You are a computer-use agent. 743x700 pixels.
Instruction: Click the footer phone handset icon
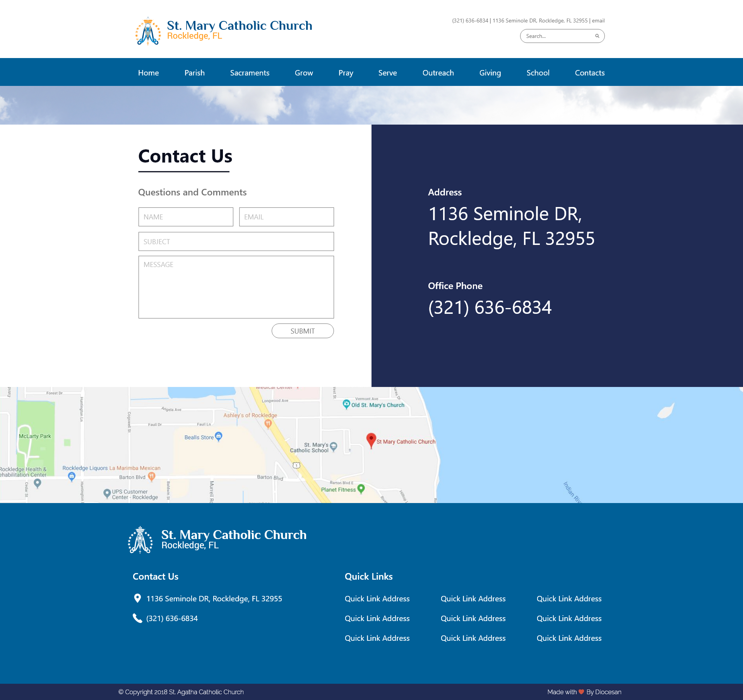click(x=137, y=618)
